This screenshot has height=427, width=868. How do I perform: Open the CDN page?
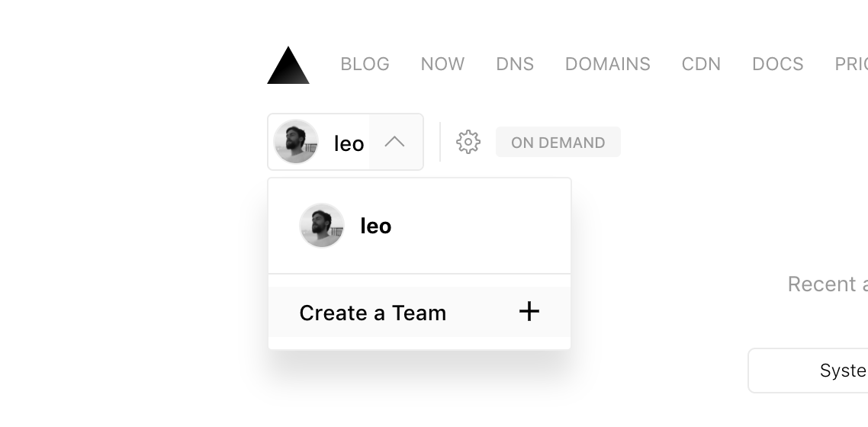tap(701, 64)
